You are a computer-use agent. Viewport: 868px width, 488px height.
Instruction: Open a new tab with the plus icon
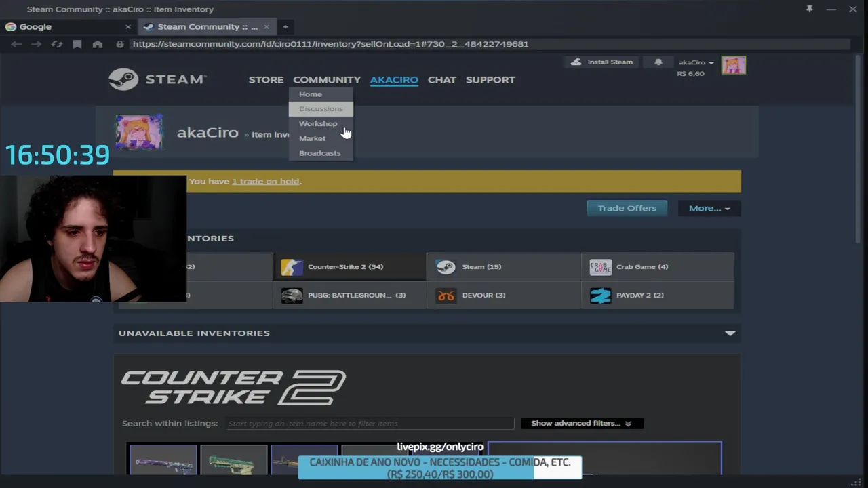pyautogui.click(x=285, y=27)
